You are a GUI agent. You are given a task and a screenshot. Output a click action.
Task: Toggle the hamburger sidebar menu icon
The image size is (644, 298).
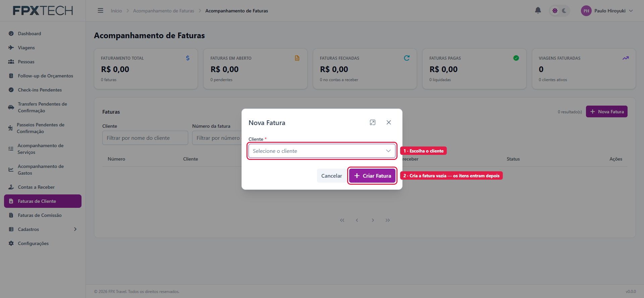pos(100,11)
